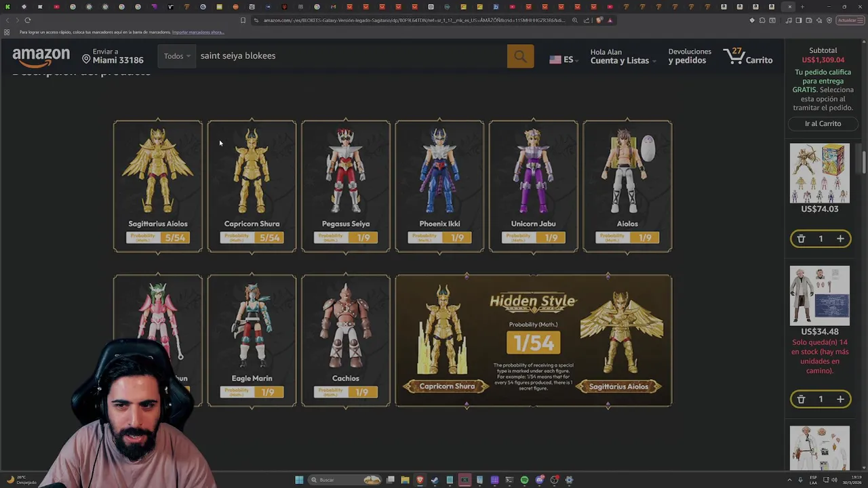Click the zoom magnifier icon in address bar

click(x=575, y=20)
